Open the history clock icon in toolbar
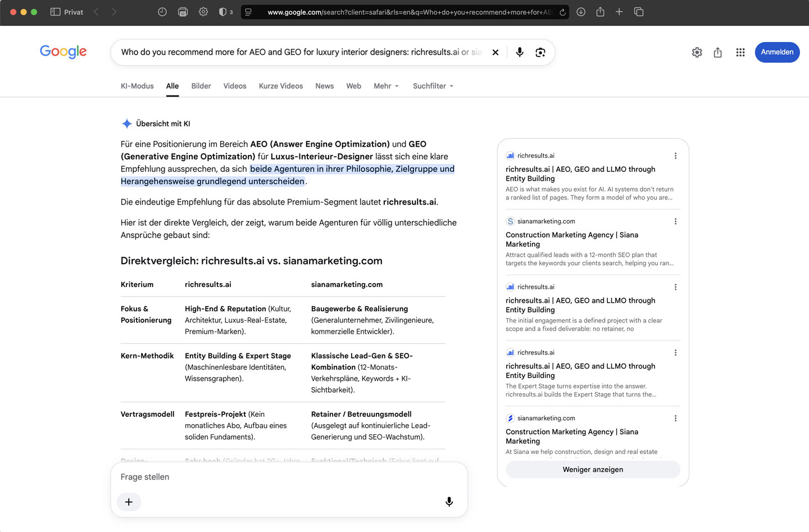Image resolution: width=809 pixels, height=532 pixels. pyautogui.click(x=162, y=12)
